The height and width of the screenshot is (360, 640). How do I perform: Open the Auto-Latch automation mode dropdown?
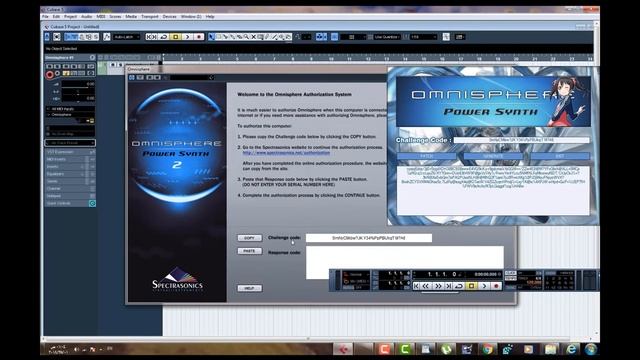coord(127,37)
